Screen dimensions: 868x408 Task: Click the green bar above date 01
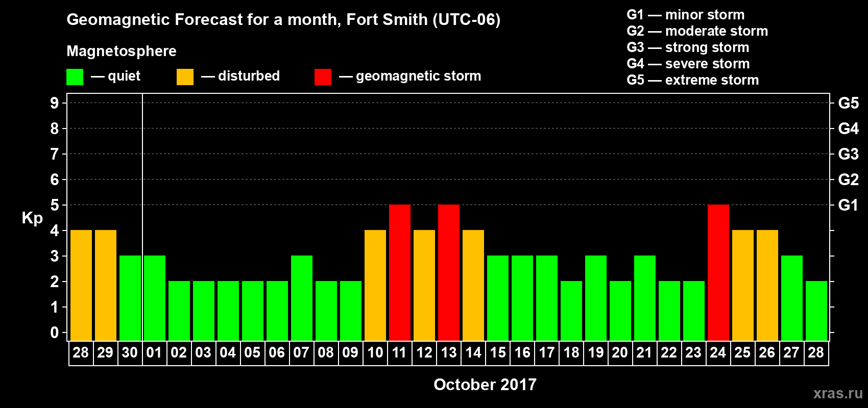pos(155,298)
